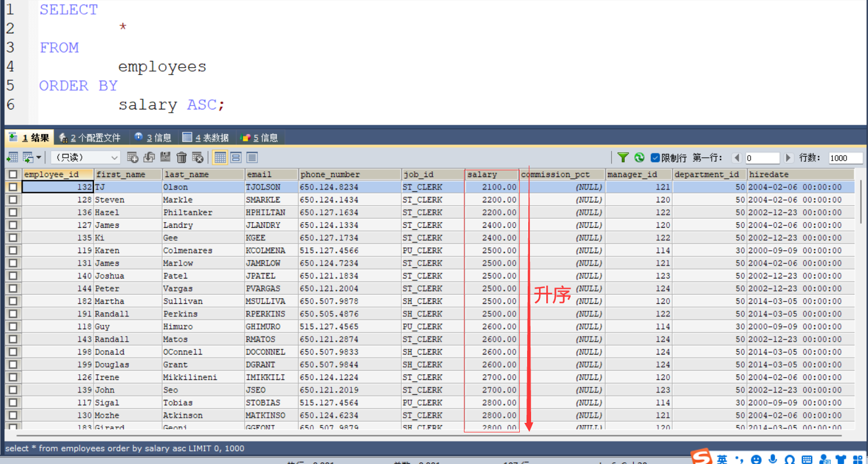Switch to grid view mode
This screenshot has height=464, width=868.
click(x=220, y=157)
